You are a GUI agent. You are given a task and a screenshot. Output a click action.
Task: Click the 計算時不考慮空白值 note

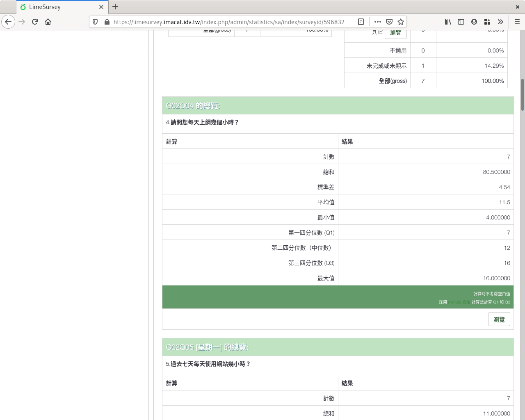(491, 294)
